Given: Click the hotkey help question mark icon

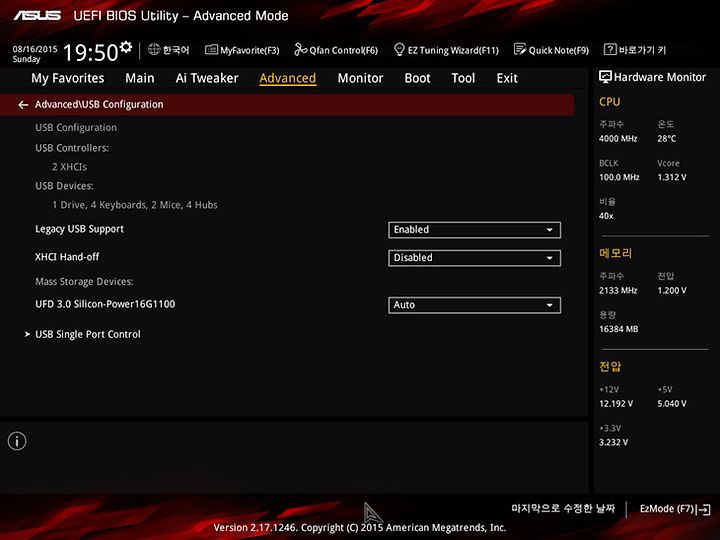Looking at the screenshot, I should [609, 49].
